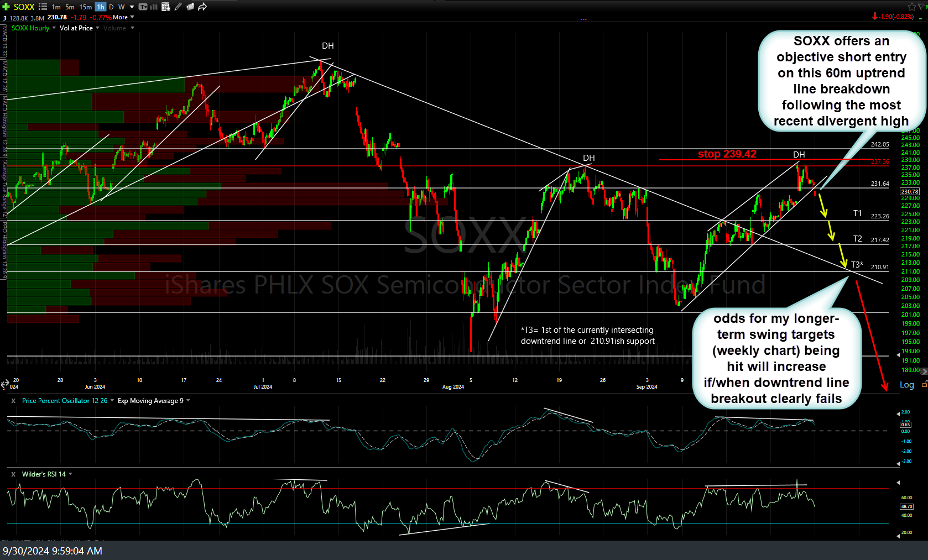The height and width of the screenshot is (560, 928).
Task: Click the SOXX ticker symbol
Action: tap(24, 7)
